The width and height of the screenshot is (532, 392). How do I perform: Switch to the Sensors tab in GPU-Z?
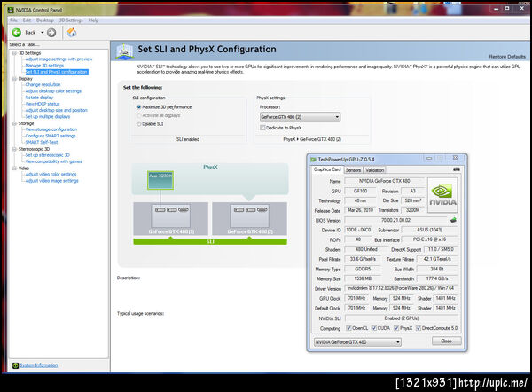point(353,170)
